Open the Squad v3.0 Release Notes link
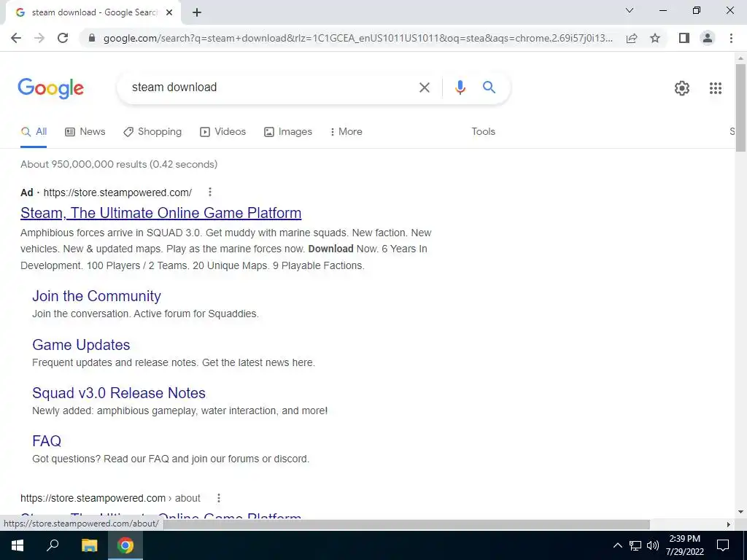 coord(119,393)
